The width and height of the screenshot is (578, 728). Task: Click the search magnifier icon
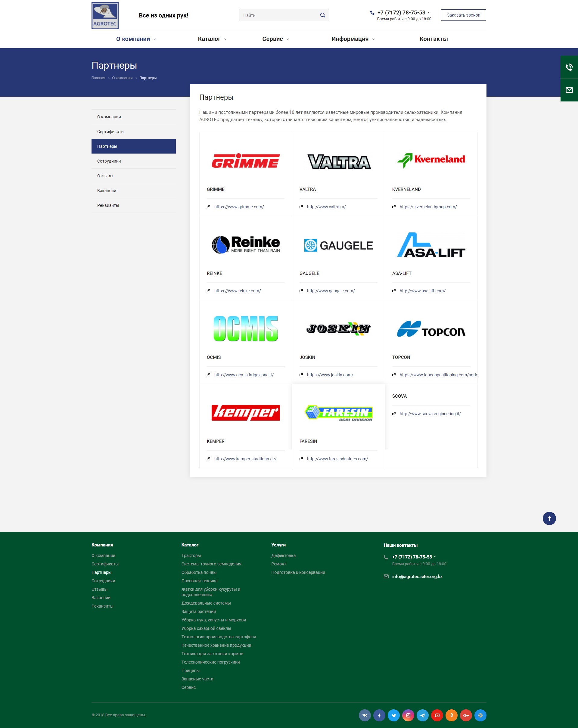(x=322, y=15)
